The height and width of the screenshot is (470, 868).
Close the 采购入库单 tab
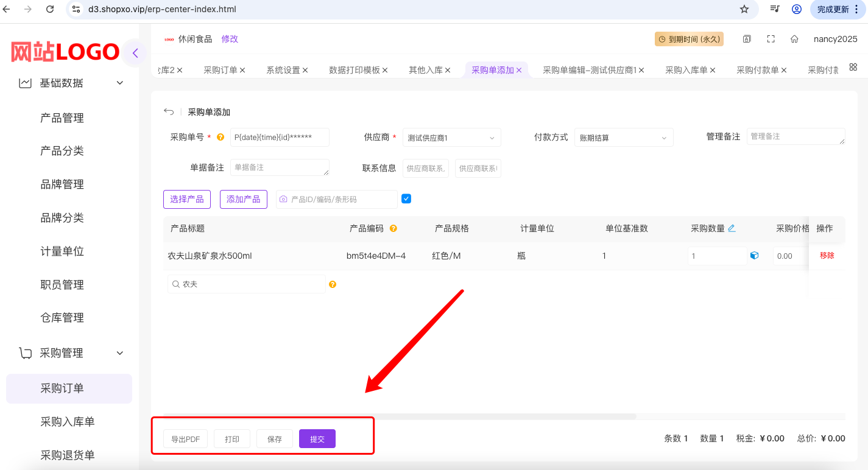click(x=713, y=70)
